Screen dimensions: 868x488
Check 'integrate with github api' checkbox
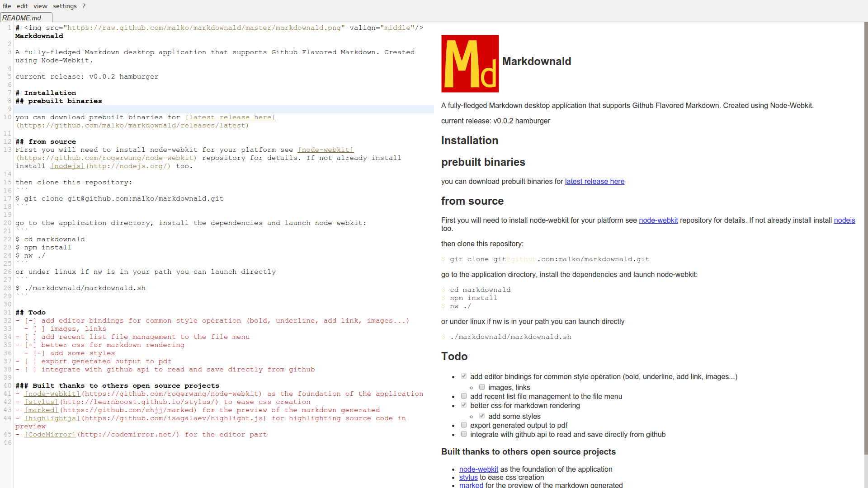coord(463,434)
